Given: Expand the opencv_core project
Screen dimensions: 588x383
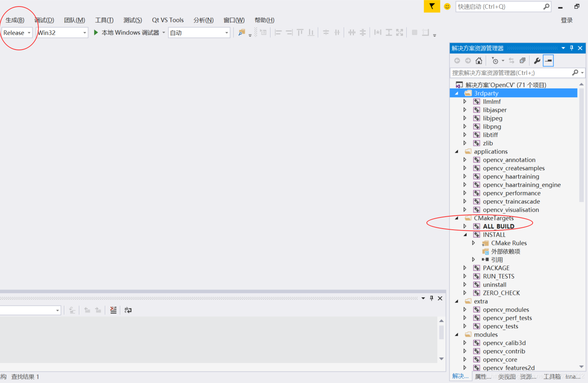Looking at the screenshot, I should coord(465,360).
